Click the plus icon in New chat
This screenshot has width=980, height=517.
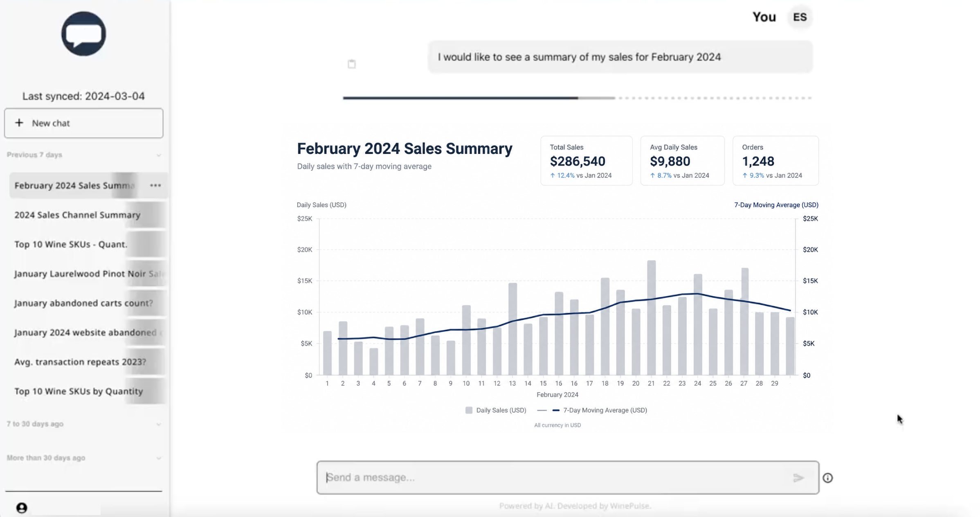(x=19, y=123)
